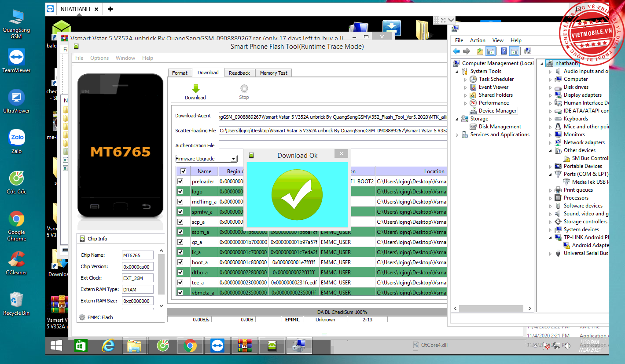Viewport: 625px width, 364px height.
Task: Uncheck the md1img_a partition checkbox
Action: point(180,201)
